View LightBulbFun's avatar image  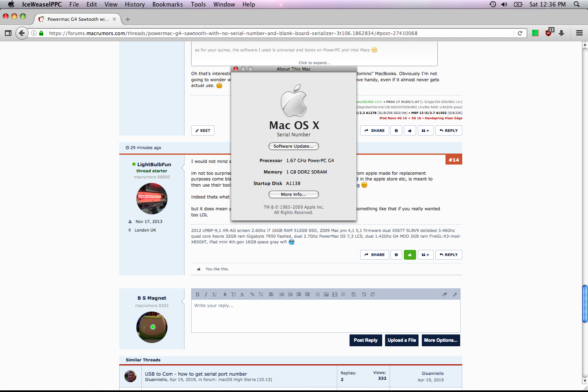coord(152,199)
